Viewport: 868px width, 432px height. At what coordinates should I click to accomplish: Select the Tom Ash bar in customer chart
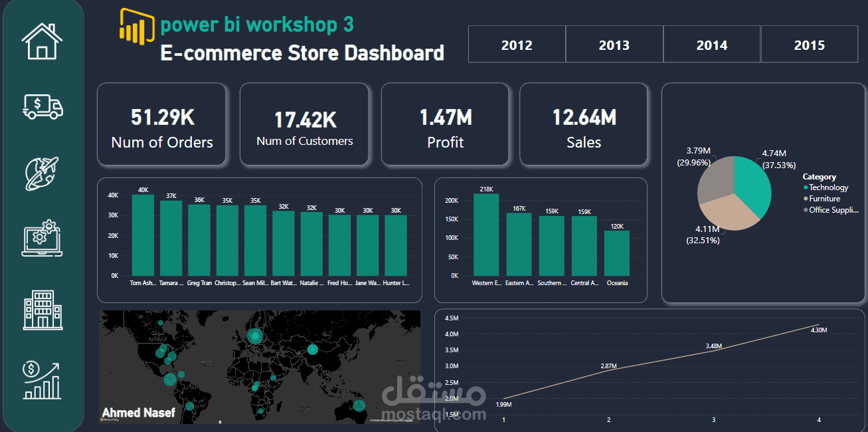point(142,233)
